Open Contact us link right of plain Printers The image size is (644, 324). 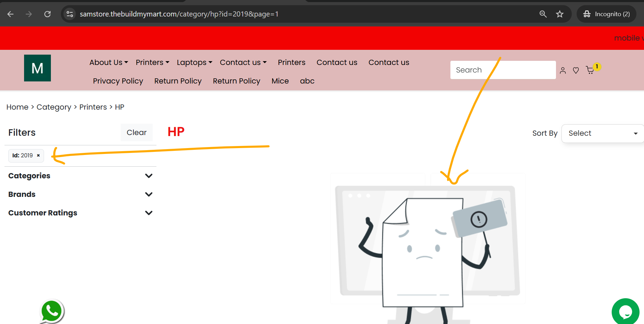[337, 63]
